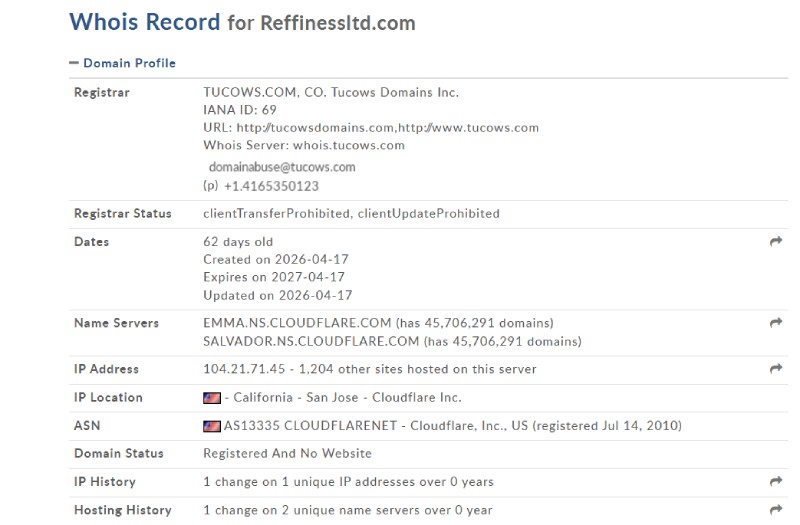Click the IANA ID: 69 value
800x525 pixels.
pyautogui.click(x=240, y=110)
